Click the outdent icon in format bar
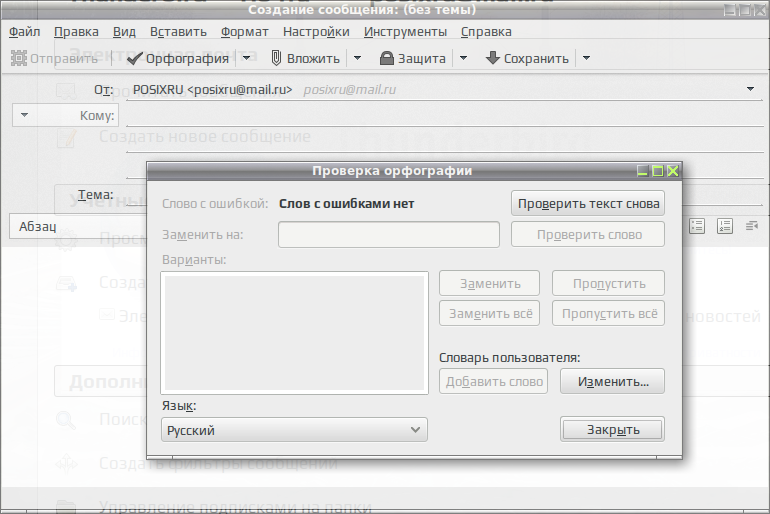 click(752, 226)
